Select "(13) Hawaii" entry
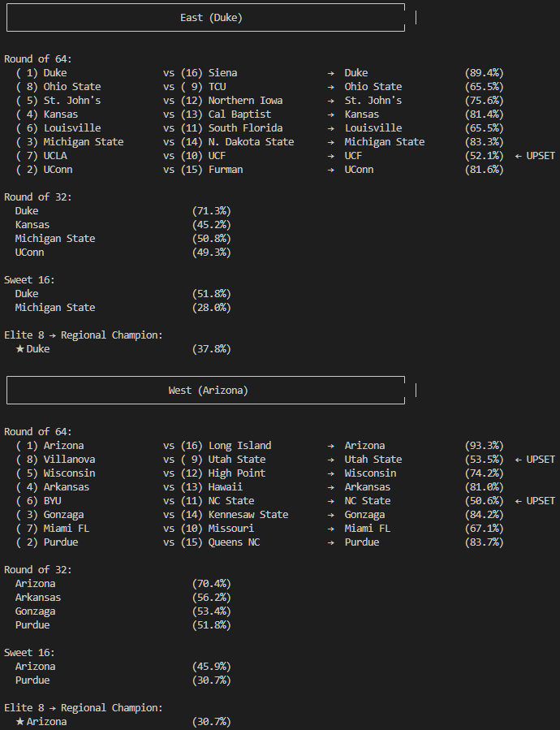 pos(212,487)
